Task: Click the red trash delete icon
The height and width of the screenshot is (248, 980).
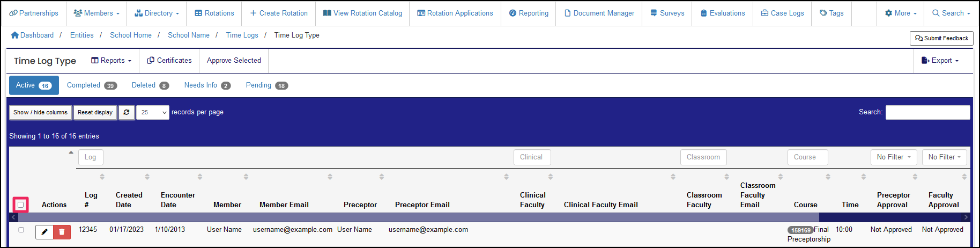Action: click(x=62, y=232)
